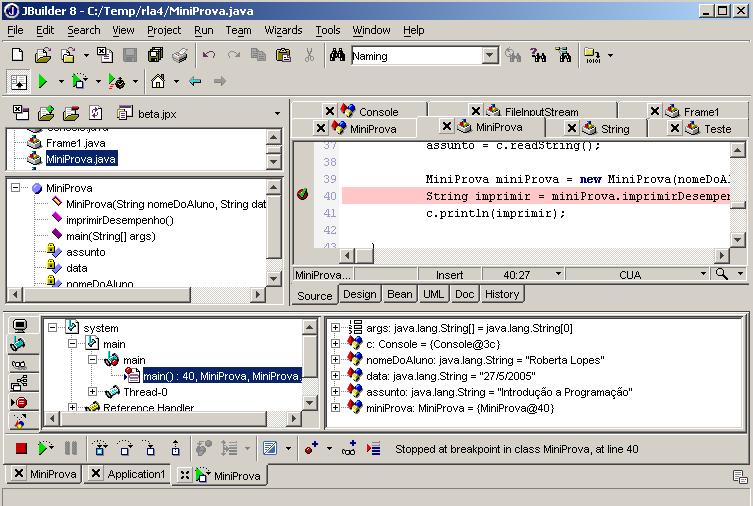The image size is (753, 506).
Task: Open the CUA keymap dropdown in status bar
Action: pyautogui.click(x=703, y=274)
